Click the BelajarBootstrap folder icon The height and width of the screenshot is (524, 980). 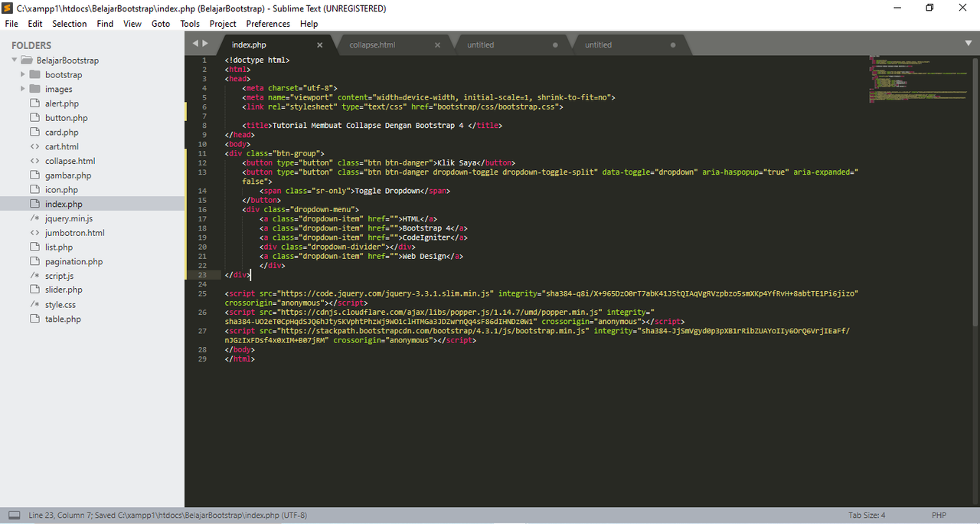click(x=27, y=60)
